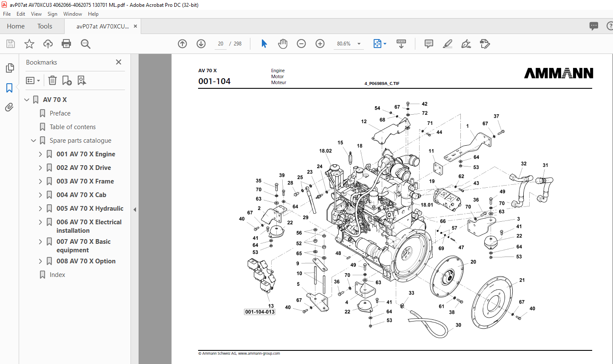
Task: Zoom out with minus icon
Action: (x=301, y=44)
